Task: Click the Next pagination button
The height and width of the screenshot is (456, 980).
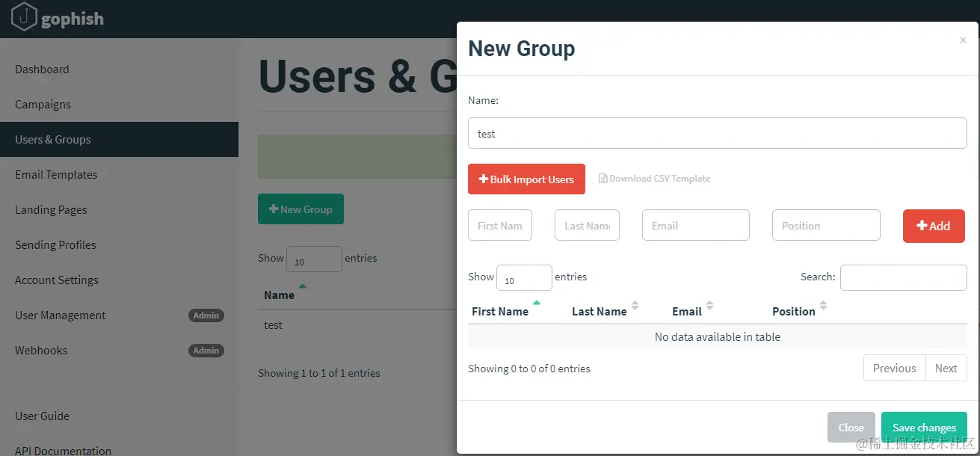Action: [x=946, y=369]
